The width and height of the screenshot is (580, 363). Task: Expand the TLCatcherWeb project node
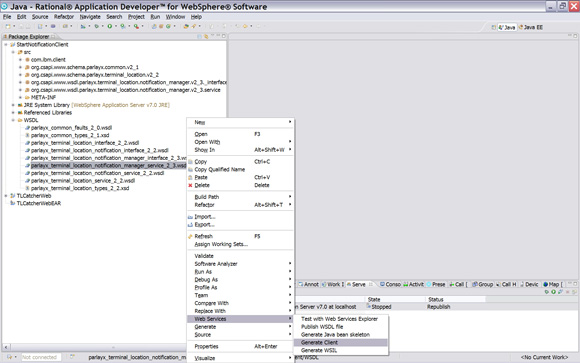click(6, 196)
